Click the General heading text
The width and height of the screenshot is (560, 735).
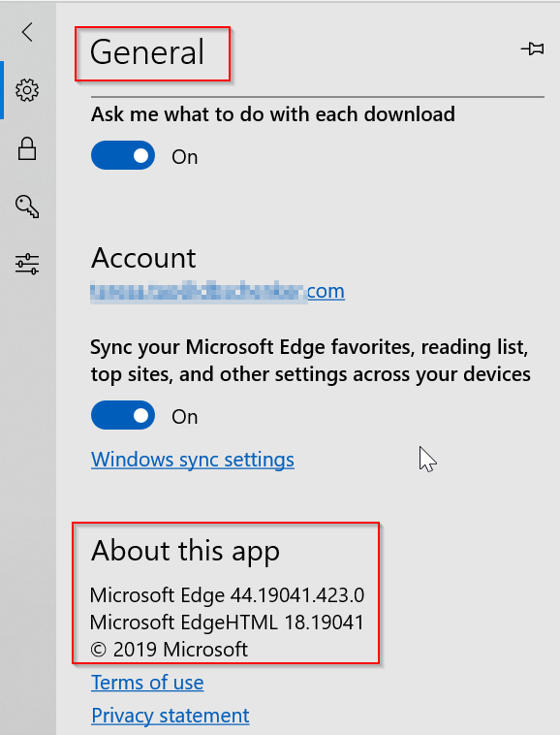[x=147, y=52]
